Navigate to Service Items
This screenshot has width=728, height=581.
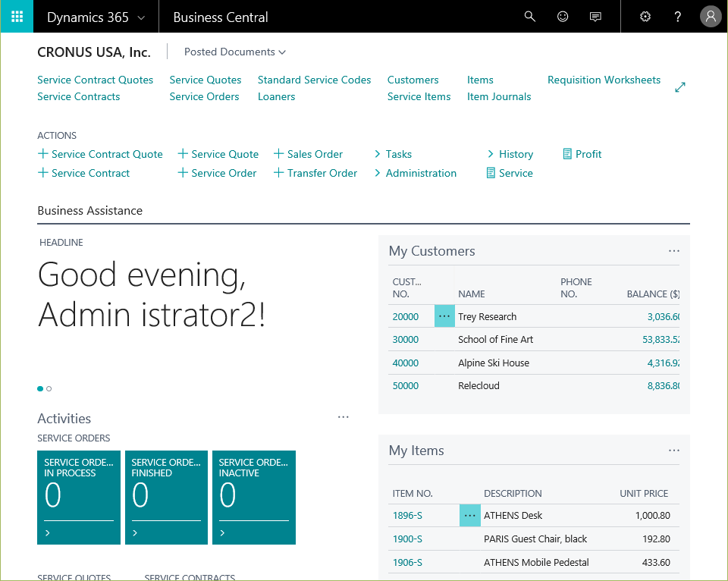point(419,96)
